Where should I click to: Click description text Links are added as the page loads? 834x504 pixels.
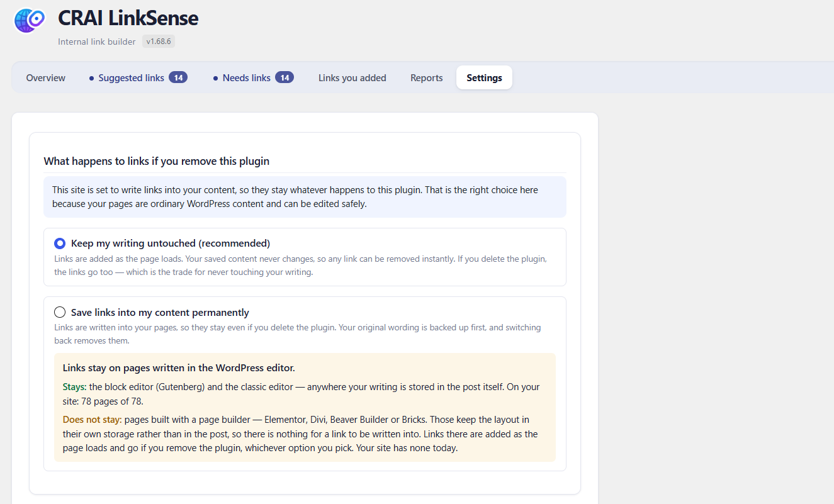(300, 266)
